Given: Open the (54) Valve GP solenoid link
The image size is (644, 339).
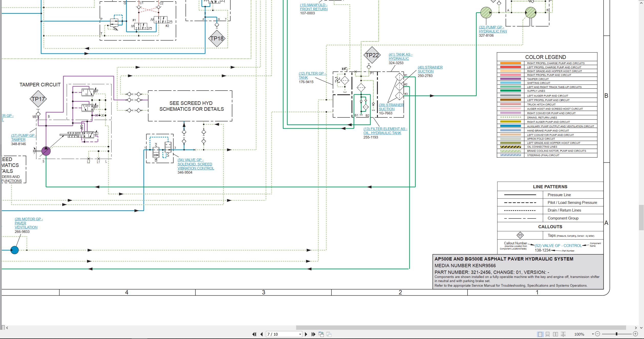Looking at the screenshot, I should point(196,164).
